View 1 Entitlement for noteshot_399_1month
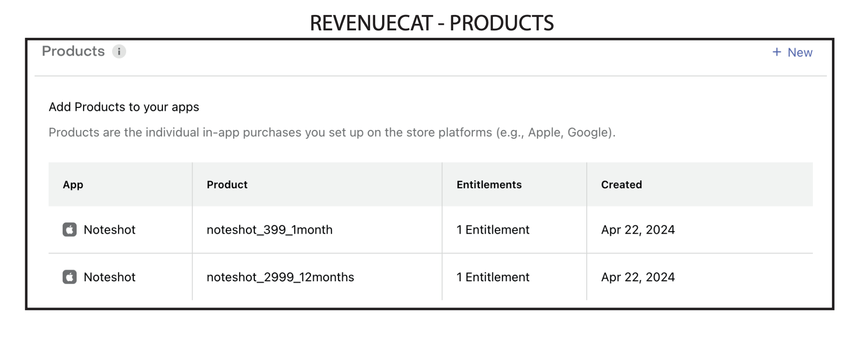868x343 pixels. [x=493, y=230]
